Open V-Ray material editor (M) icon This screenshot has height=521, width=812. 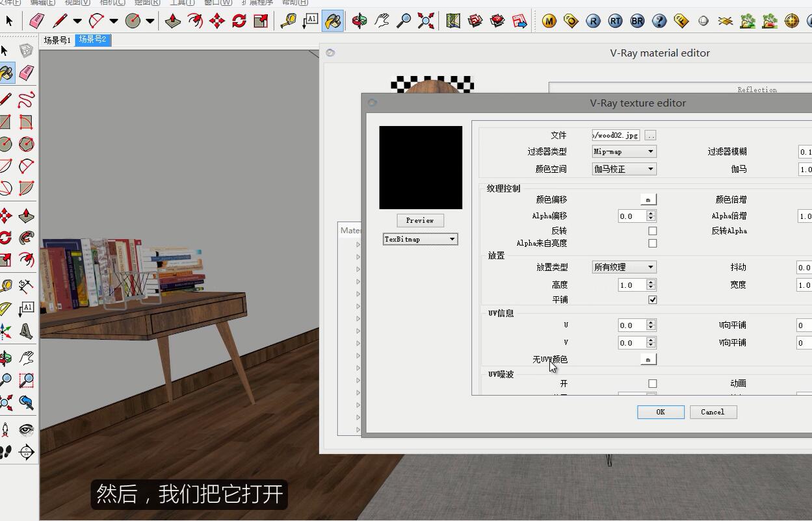(549, 21)
